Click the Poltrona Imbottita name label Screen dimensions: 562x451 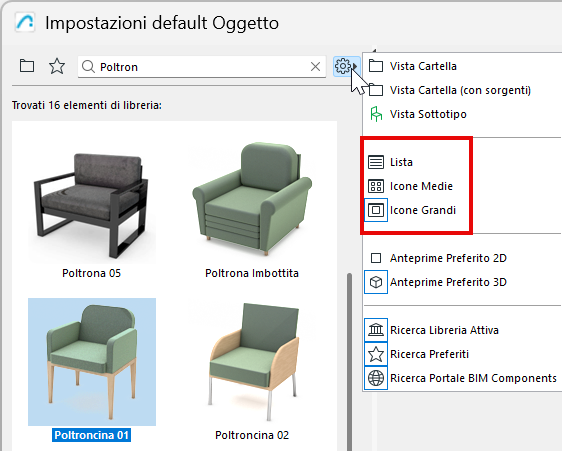click(x=252, y=273)
